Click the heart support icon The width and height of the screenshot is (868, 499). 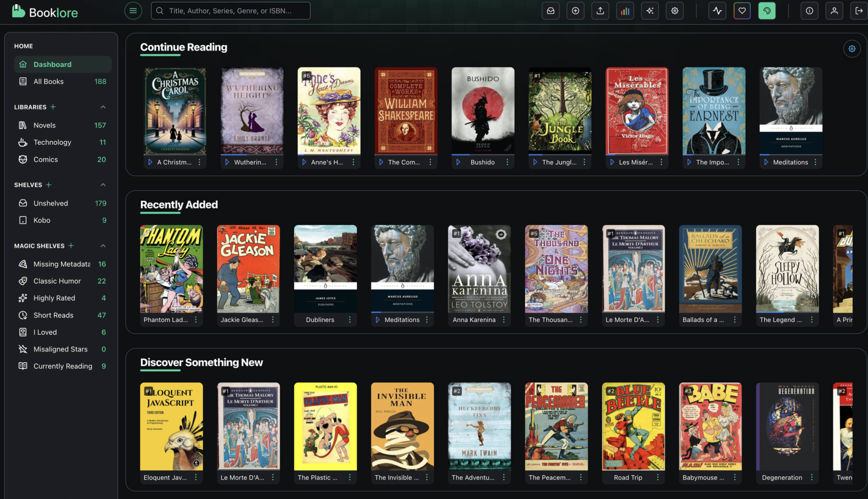(x=742, y=11)
